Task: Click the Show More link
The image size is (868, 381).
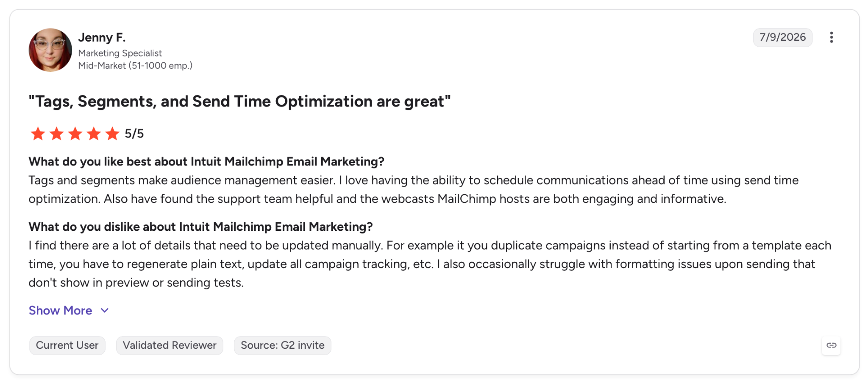Action: [x=60, y=311]
